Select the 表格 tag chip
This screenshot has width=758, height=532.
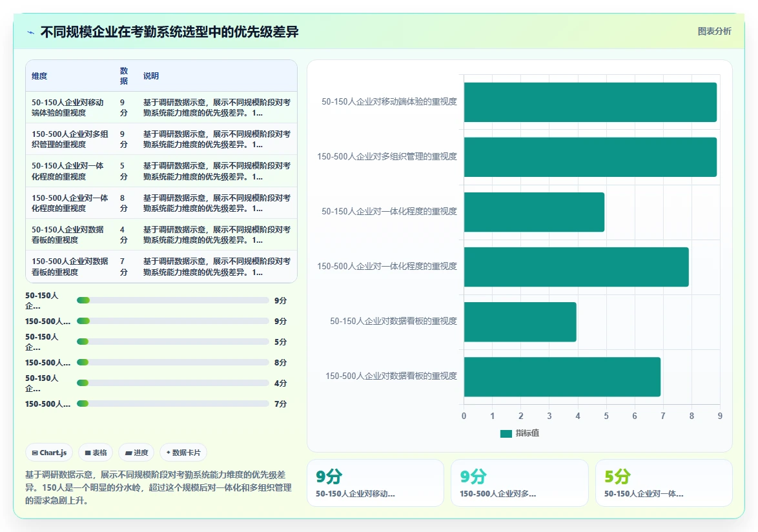pyautogui.click(x=96, y=453)
